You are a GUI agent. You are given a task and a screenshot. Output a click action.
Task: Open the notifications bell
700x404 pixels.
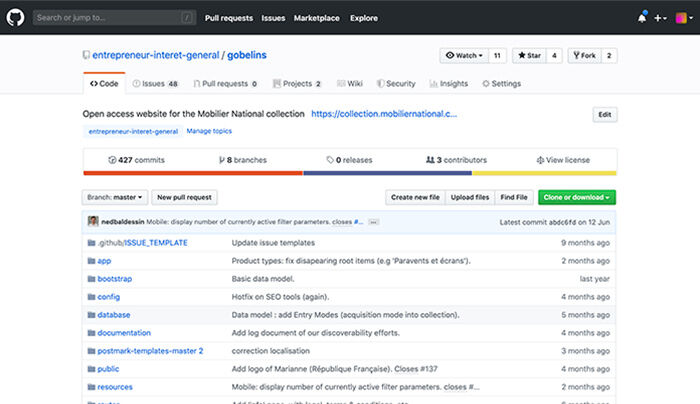[x=642, y=18]
